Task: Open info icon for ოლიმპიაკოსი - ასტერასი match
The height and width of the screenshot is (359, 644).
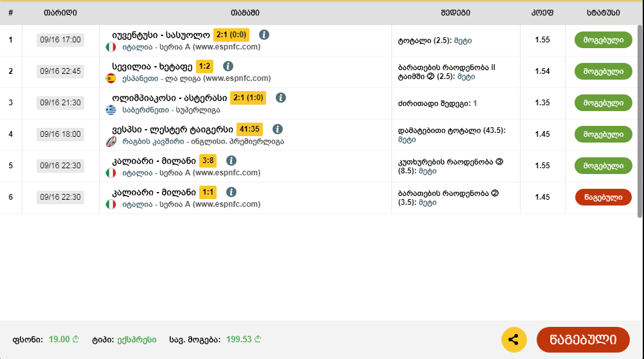Action: pyautogui.click(x=280, y=98)
